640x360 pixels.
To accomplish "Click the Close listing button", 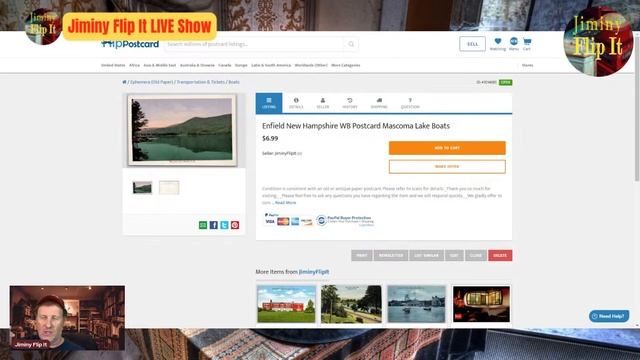I will 476,256.
